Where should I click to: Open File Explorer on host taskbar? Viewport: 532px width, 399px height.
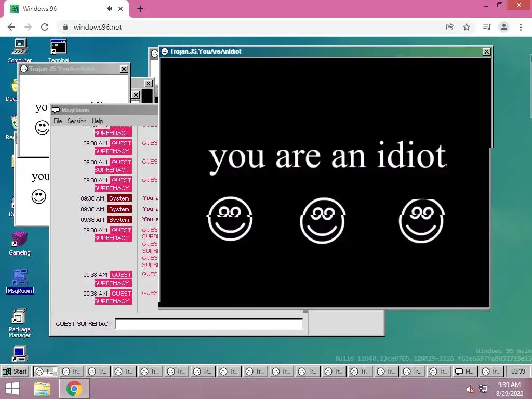tap(42, 389)
